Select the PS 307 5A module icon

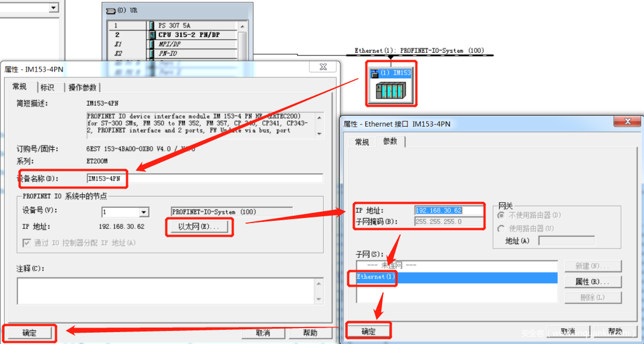click(152, 26)
